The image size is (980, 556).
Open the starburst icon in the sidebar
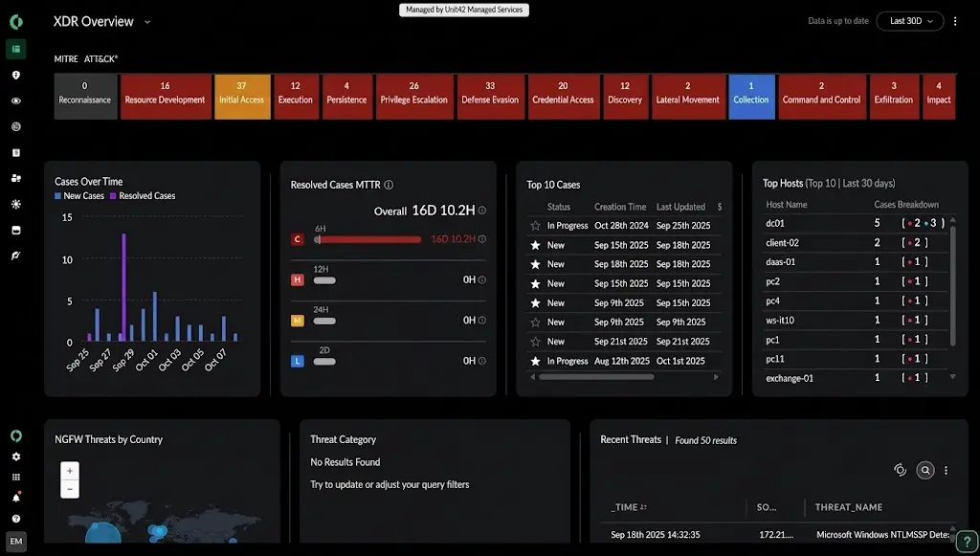(x=16, y=204)
